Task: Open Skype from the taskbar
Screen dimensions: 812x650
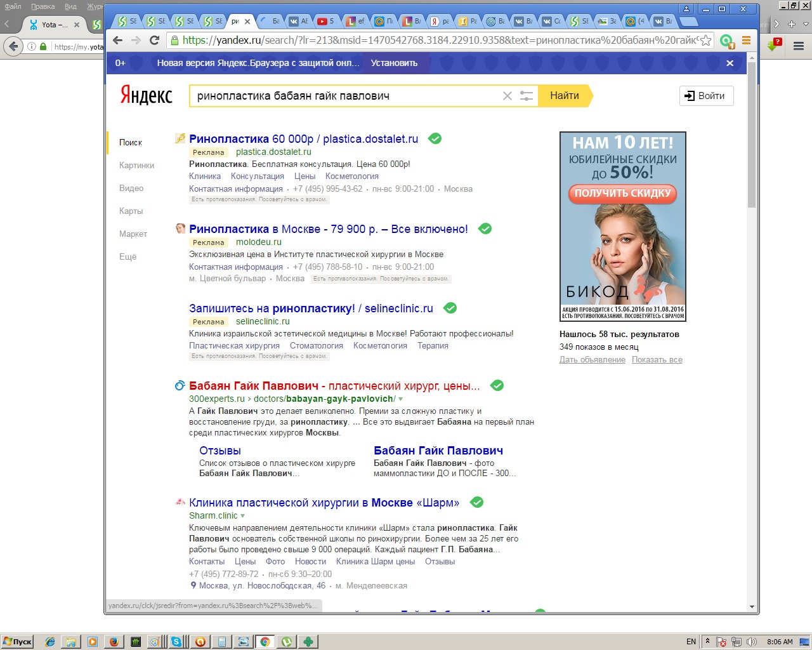Action: click(176, 642)
